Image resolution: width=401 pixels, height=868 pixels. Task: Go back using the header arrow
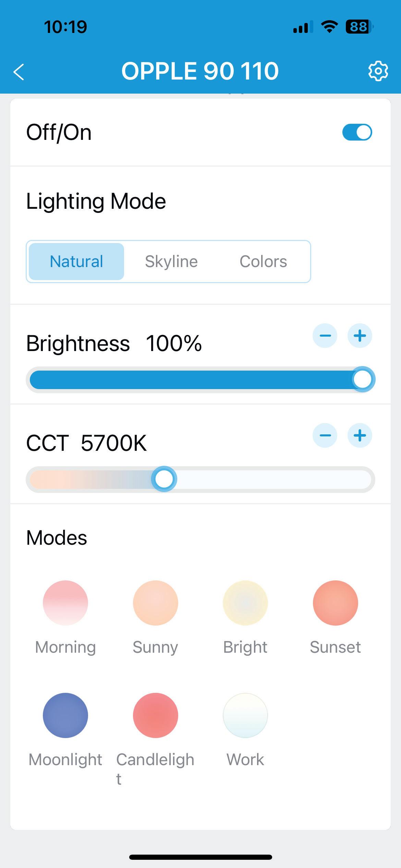pos(19,72)
